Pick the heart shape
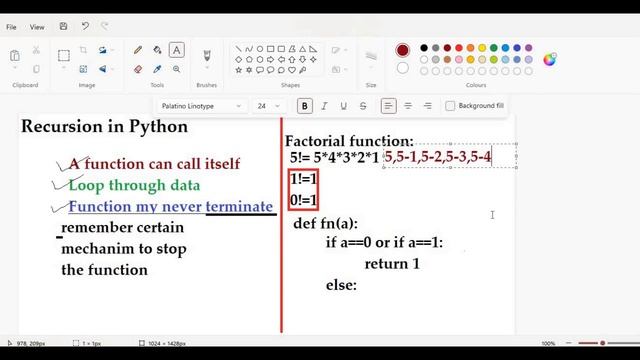Screen dimensions: 640x360 [x=292, y=70]
